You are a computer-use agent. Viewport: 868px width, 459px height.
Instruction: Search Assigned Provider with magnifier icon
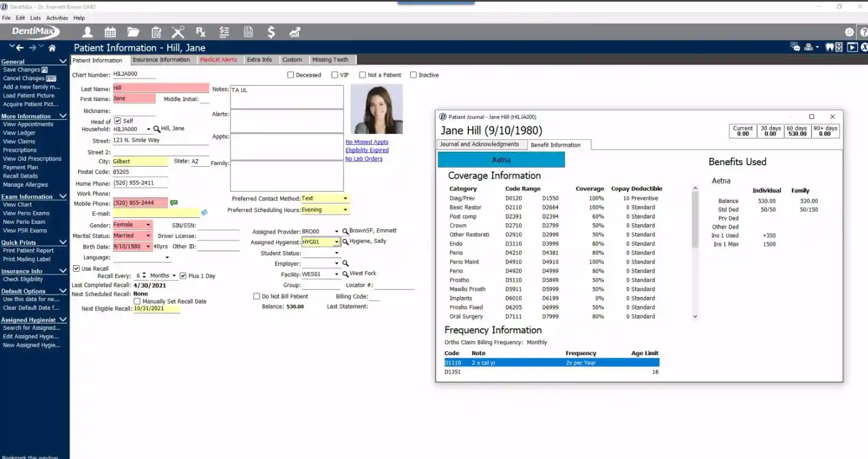click(x=346, y=231)
